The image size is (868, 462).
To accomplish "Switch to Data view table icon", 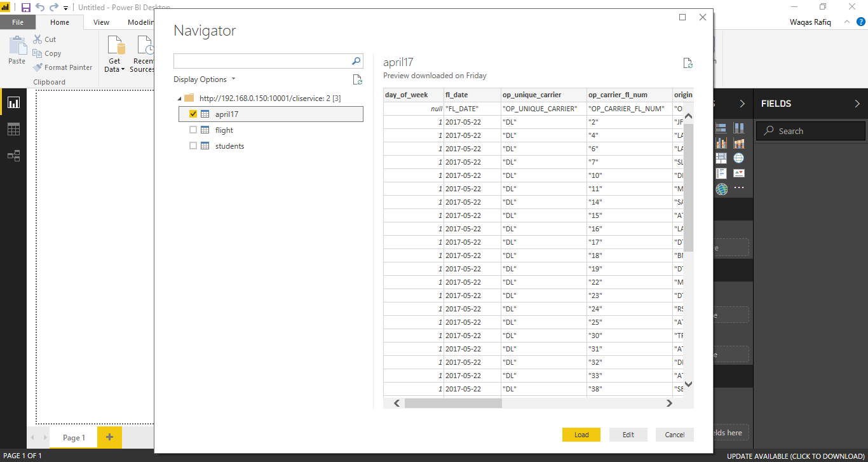I will tap(13, 129).
